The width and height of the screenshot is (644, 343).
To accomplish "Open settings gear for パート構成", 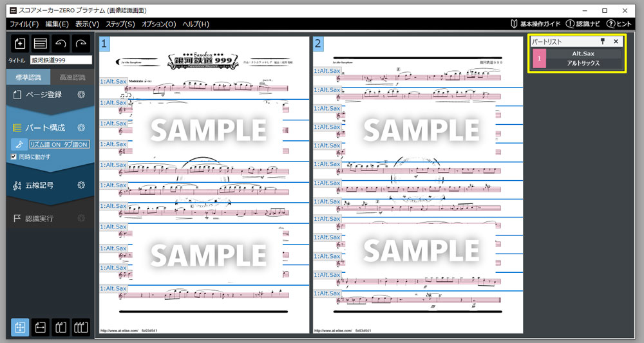I will pos(81,127).
